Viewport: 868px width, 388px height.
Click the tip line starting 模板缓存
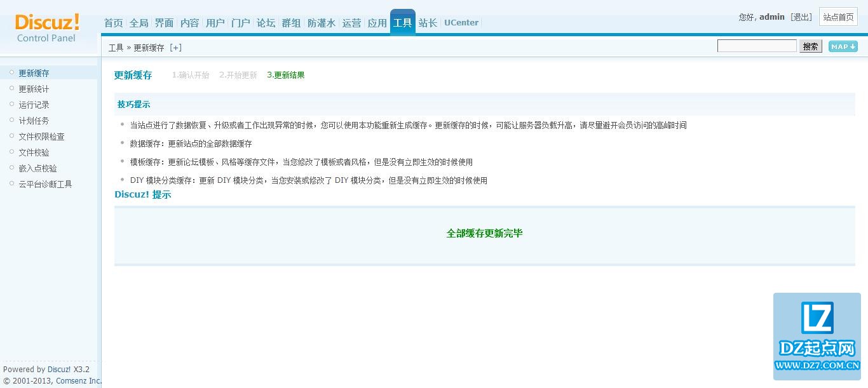(301, 162)
